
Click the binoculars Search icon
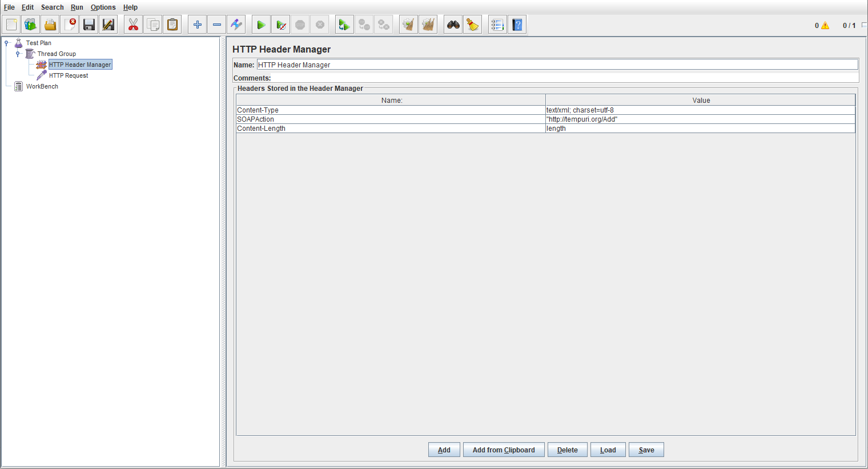pos(453,25)
